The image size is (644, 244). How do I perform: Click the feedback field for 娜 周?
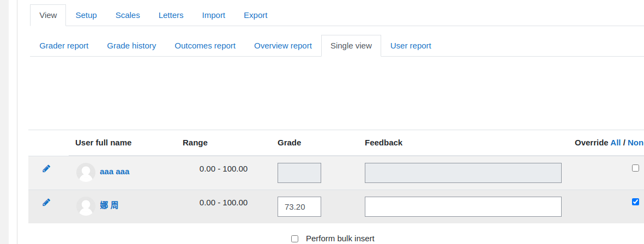click(x=463, y=206)
